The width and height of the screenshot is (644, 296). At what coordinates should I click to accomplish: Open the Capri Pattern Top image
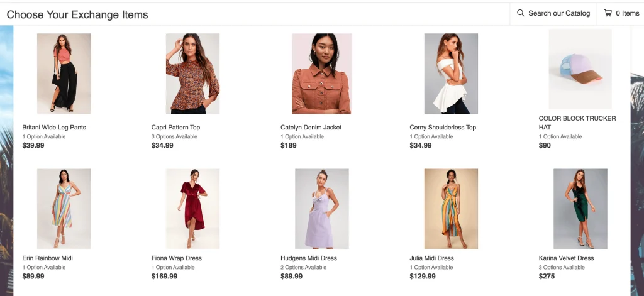coord(192,74)
